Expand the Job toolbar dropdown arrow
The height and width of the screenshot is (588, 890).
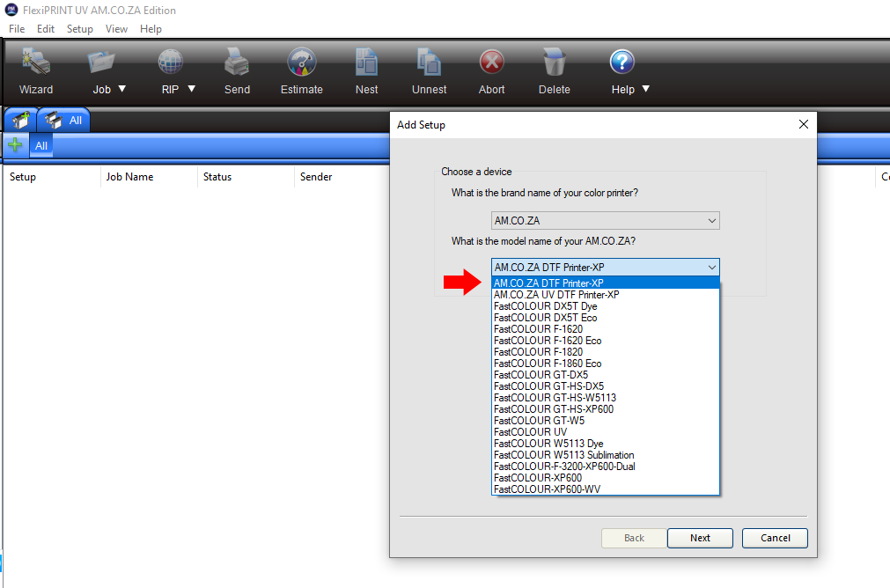click(x=122, y=89)
